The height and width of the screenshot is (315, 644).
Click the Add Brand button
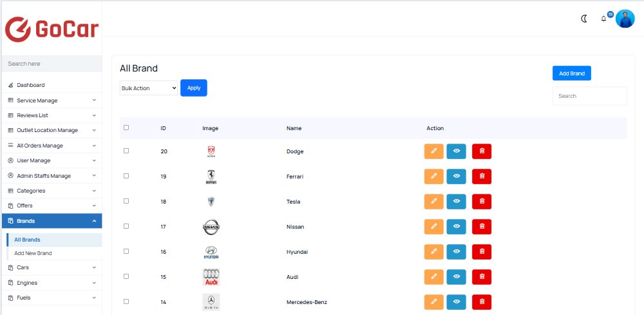[572, 73]
